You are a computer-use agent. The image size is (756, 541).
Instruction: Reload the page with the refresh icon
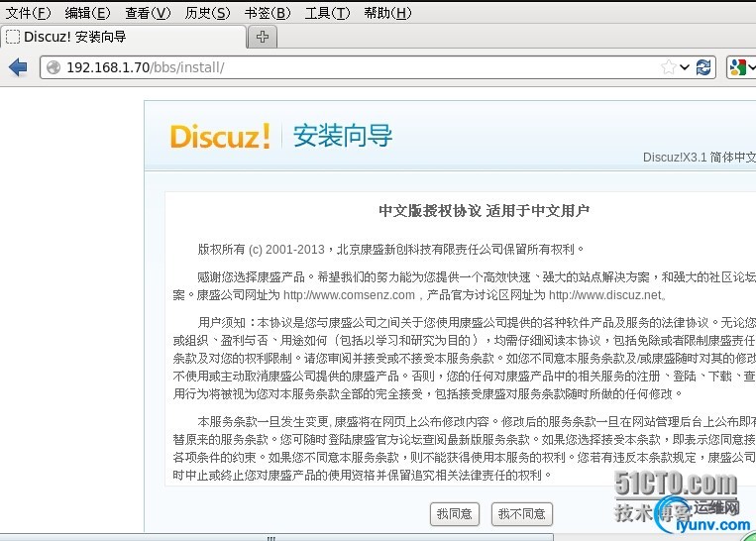pos(703,67)
